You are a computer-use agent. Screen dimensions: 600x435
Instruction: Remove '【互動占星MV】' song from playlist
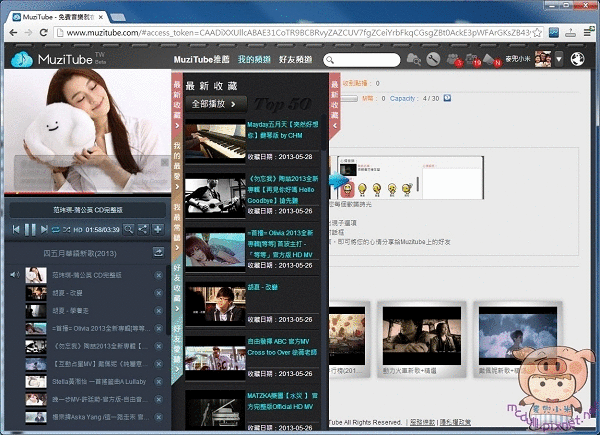pyautogui.click(x=158, y=364)
